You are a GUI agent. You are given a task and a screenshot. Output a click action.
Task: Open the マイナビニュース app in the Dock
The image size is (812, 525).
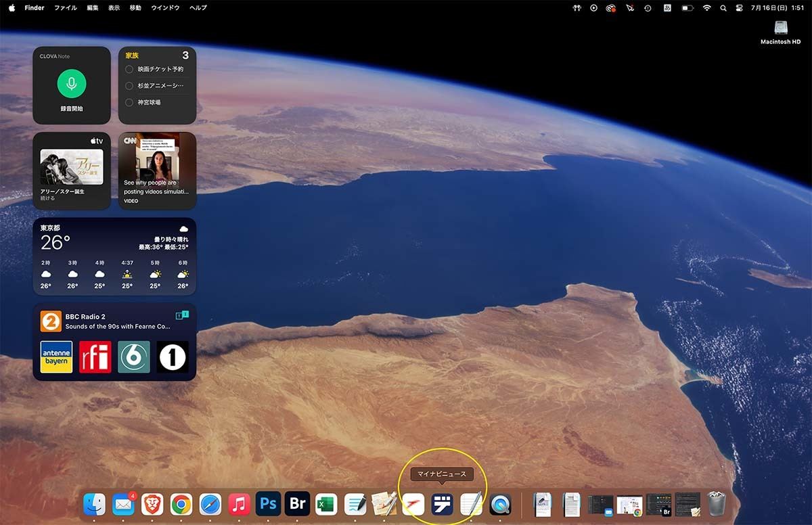click(x=443, y=504)
